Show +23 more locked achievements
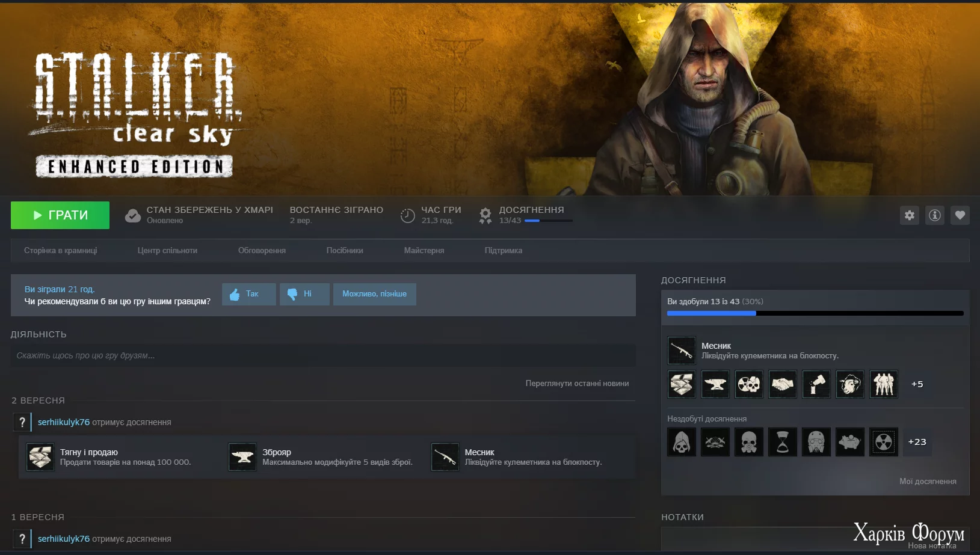980x555 pixels. coord(917,442)
